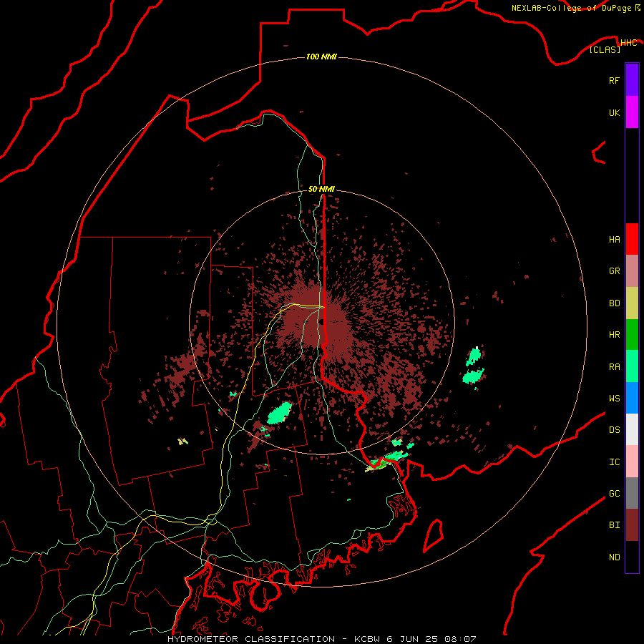Click the BI brown legend swatch
The height and width of the screenshot is (644, 644).
[632, 525]
